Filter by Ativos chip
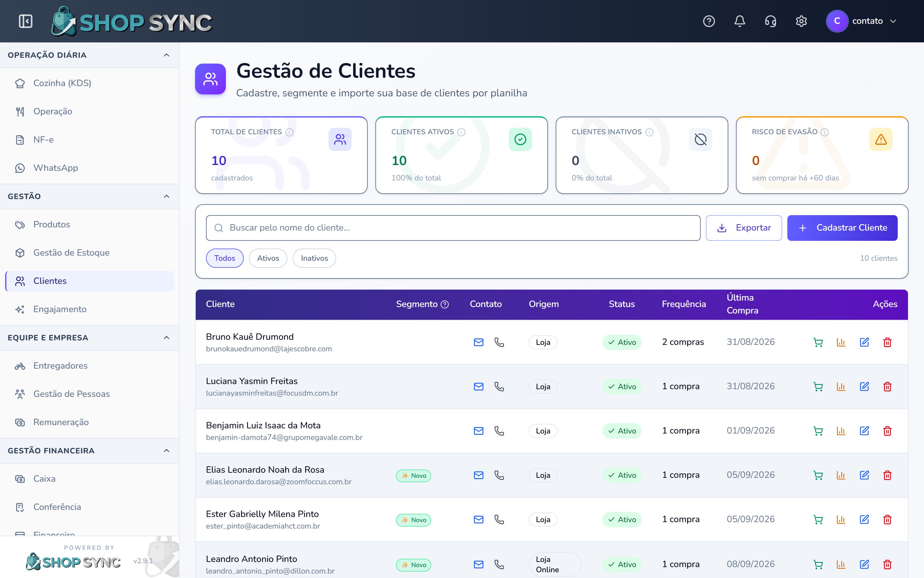Image resolution: width=924 pixels, height=578 pixels. pyautogui.click(x=268, y=258)
